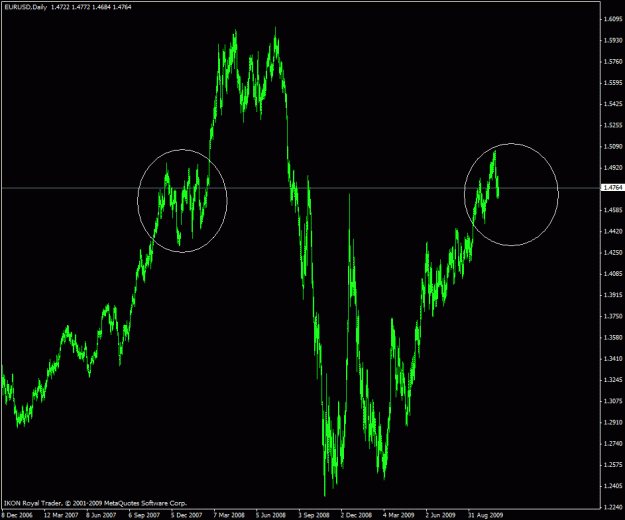This screenshot has width=625, height=520.
Task: Click the 1.2240 price axis label
Action: tap(613, 507)
